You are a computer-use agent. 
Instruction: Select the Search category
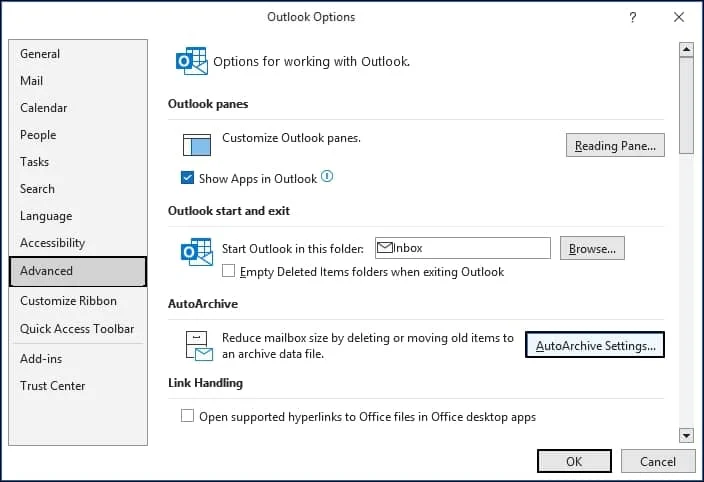78,188
